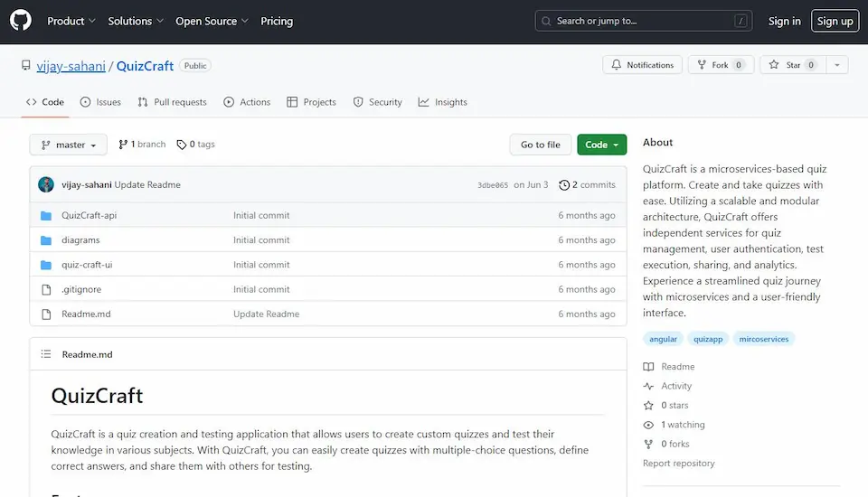The height and width of the screenshot is (497, 868).
Task: Click the repository icon before vijay-sahani
Action: pos(26,65)
